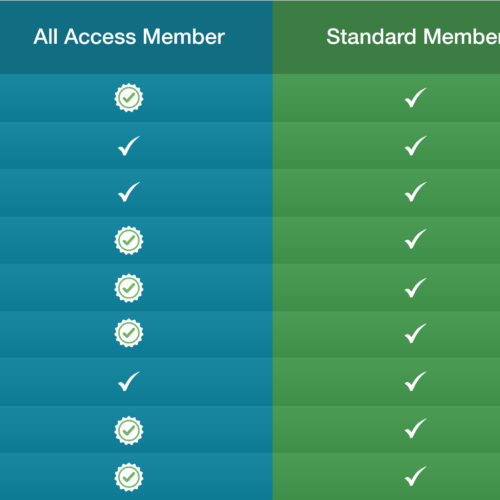The image size is (500, 500).
Task: Click the plain checkmark in second All Access row
Action: coord(129,146)
